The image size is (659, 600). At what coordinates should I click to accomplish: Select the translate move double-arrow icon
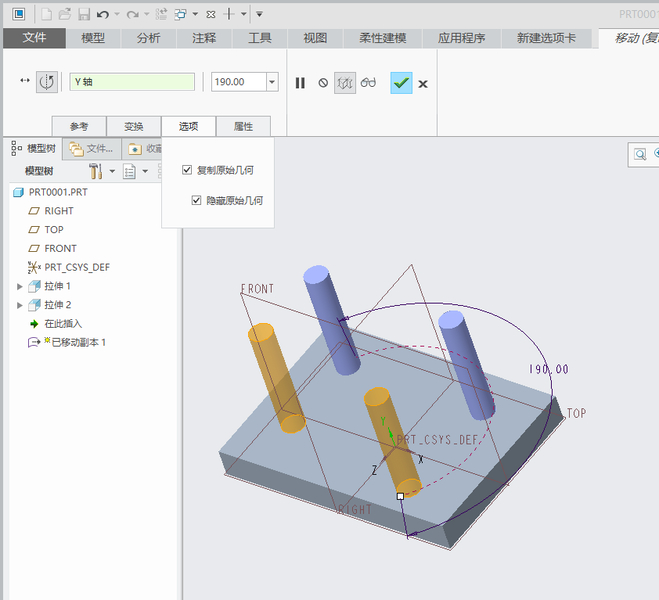pos(25,80)
